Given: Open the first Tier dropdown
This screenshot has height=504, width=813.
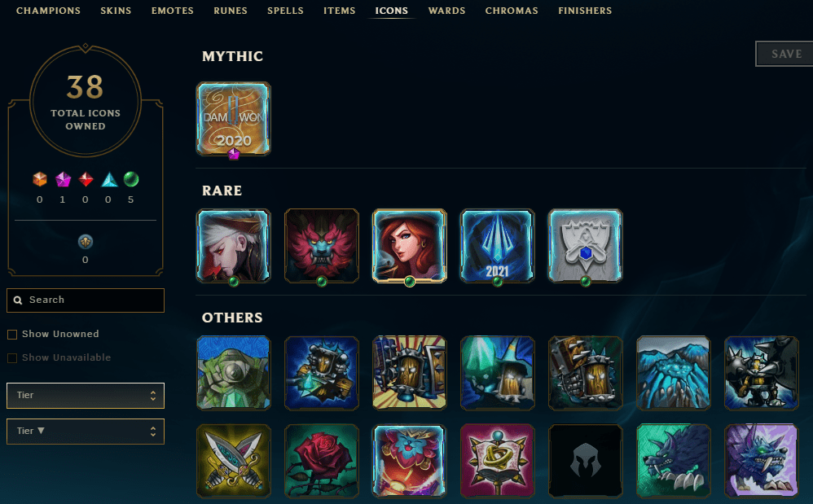Looking at the screenshot, I should tap(86, 396).
